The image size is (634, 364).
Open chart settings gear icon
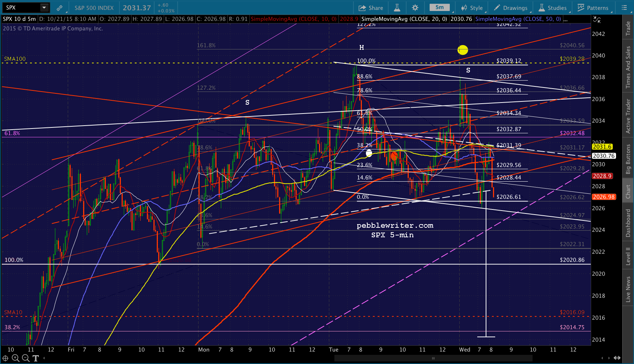tap(415, 8)
